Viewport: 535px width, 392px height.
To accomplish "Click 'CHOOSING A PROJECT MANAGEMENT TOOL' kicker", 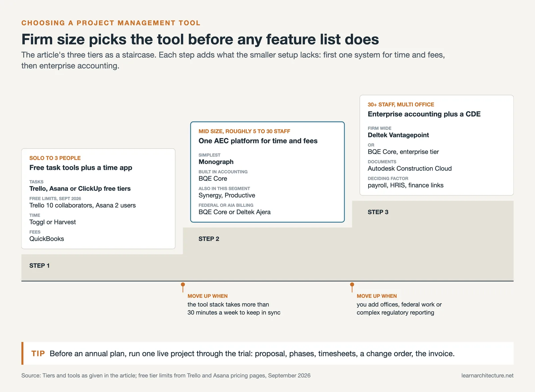I will [x=111, y=23].
